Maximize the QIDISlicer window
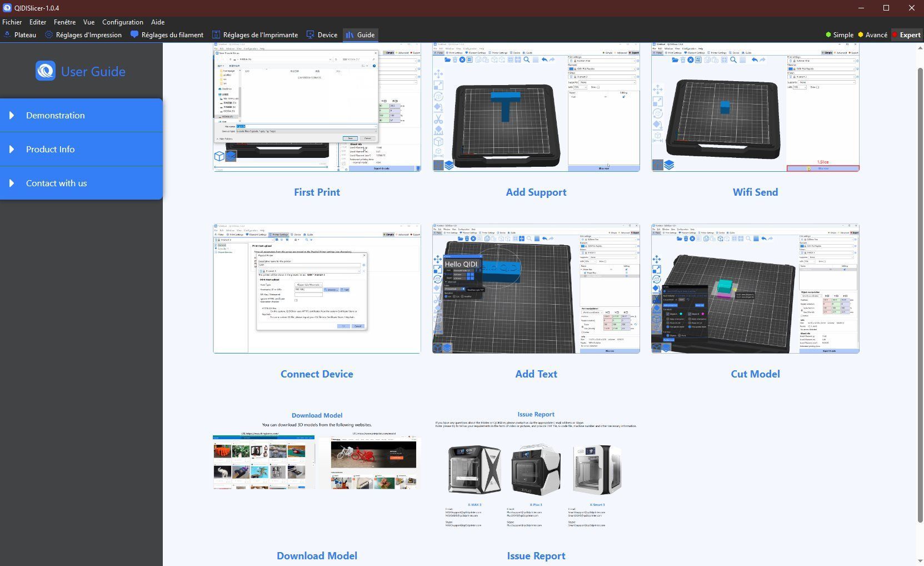This screenshot has width=924, height=566. point(886,8)
